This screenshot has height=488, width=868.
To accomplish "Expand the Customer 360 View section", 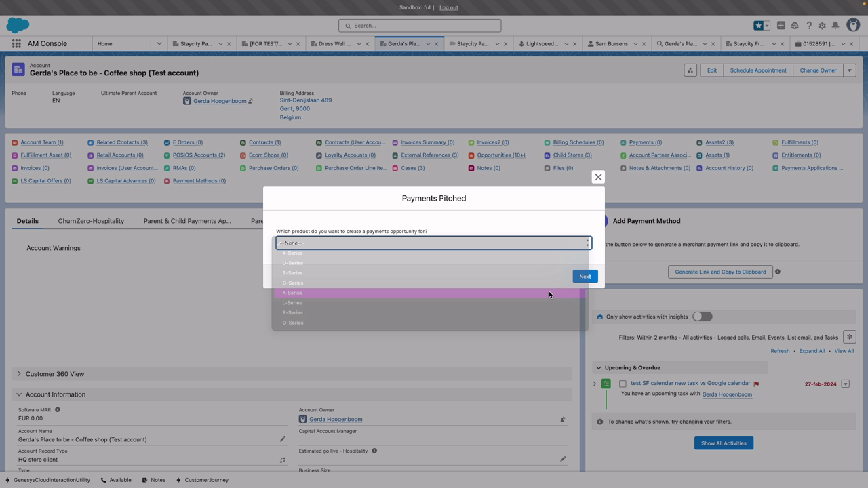I will (19, 374).
